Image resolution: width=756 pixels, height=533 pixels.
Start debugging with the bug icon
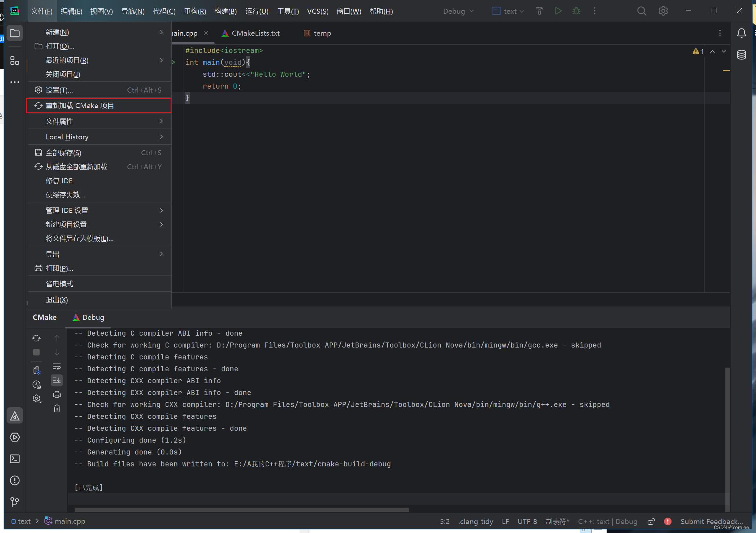point(576,11)
